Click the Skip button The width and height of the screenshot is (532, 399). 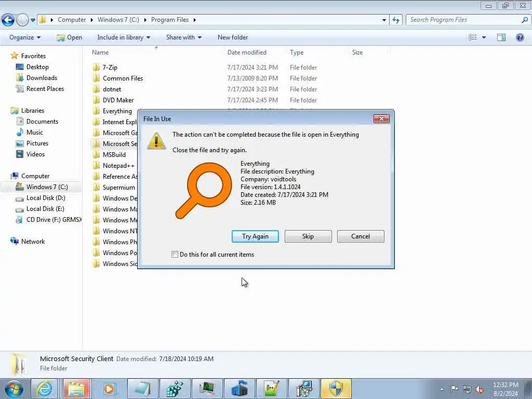(308, 236)
